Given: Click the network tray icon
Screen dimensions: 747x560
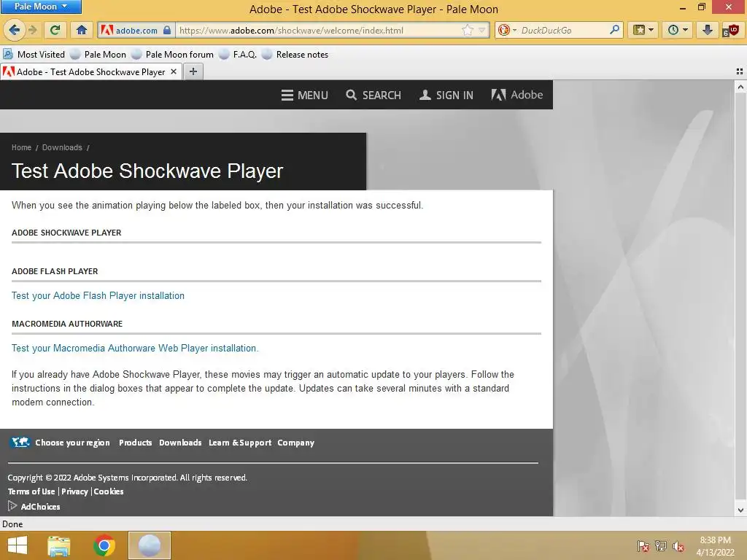Looking at the screenshot, I should tap(661, 546).
